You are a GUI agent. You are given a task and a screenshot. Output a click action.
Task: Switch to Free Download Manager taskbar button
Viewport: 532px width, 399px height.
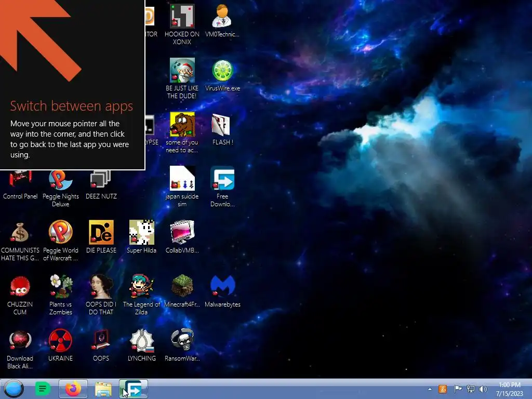coord(134,389)
